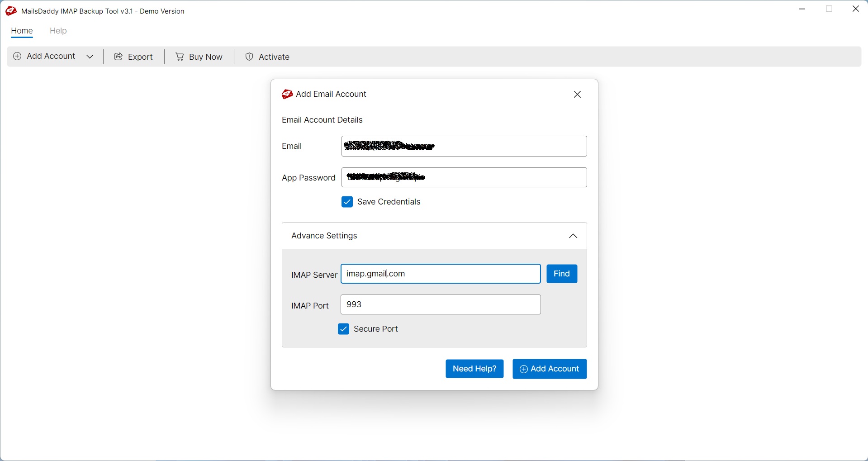
Task: Close the MailsDaddy application window
Action: 856,9
